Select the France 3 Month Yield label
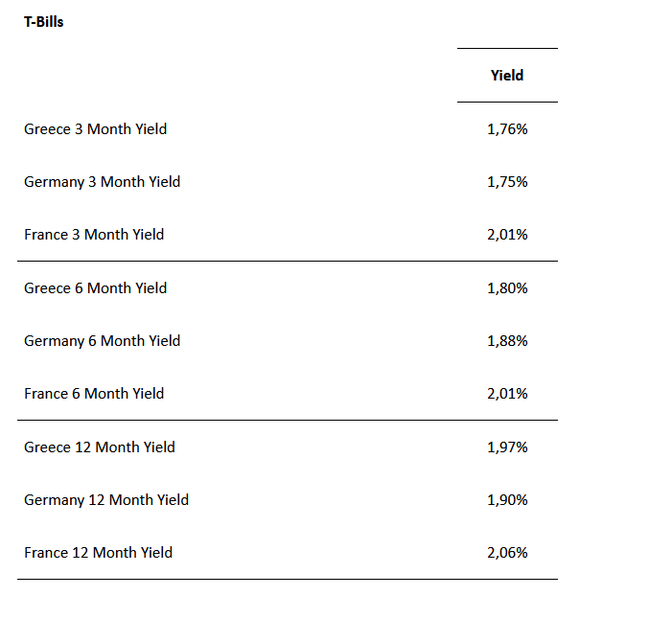The width and height of the screenshot is (672, 619). pyautogui.click(x=94, y=235)
